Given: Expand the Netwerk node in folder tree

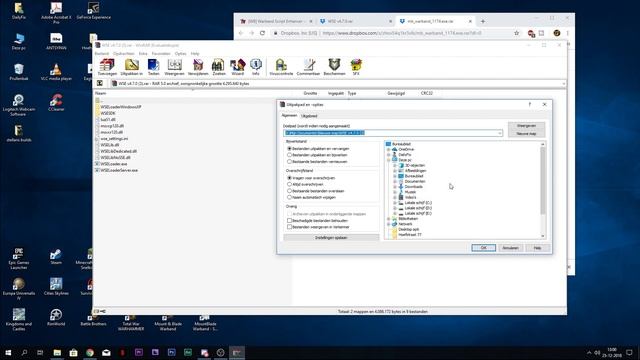Looking at the screenshot, I should click(x=389, y=224).
